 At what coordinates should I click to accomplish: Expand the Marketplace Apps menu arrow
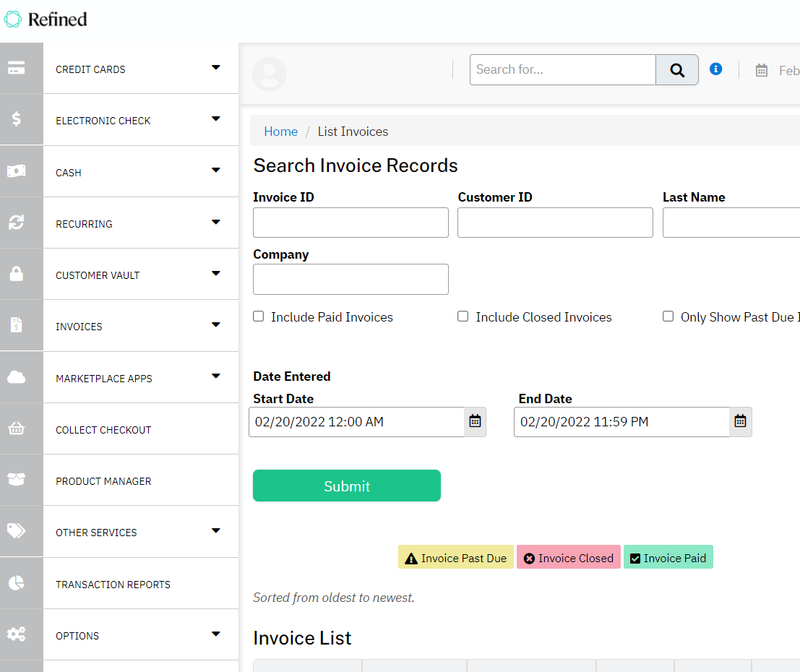point(216,376)
